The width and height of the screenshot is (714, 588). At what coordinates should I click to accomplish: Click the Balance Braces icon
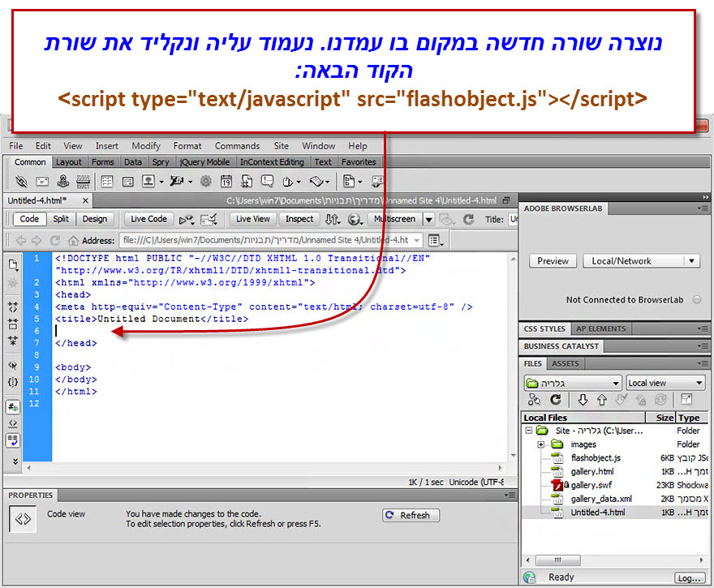(13, 382)
